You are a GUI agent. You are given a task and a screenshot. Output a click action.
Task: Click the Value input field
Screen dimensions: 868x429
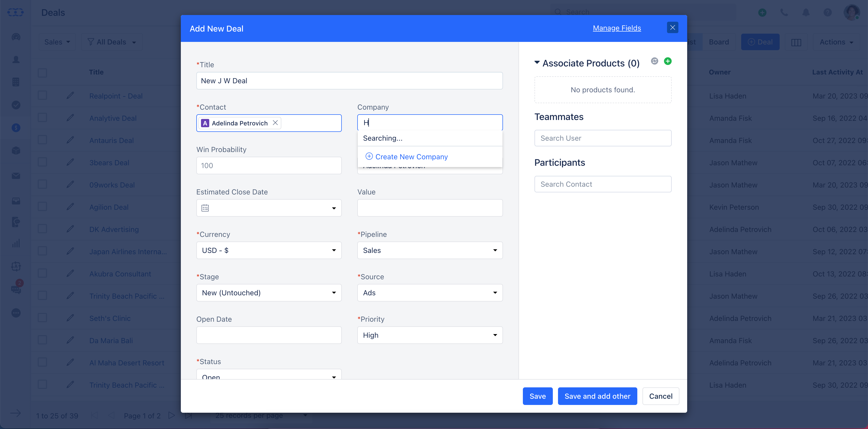click(x=430, y=208)
